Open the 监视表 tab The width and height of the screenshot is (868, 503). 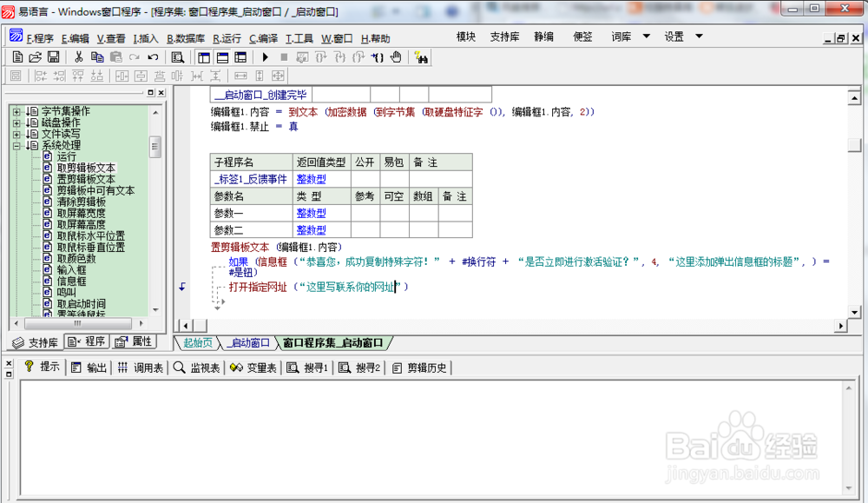197,367
